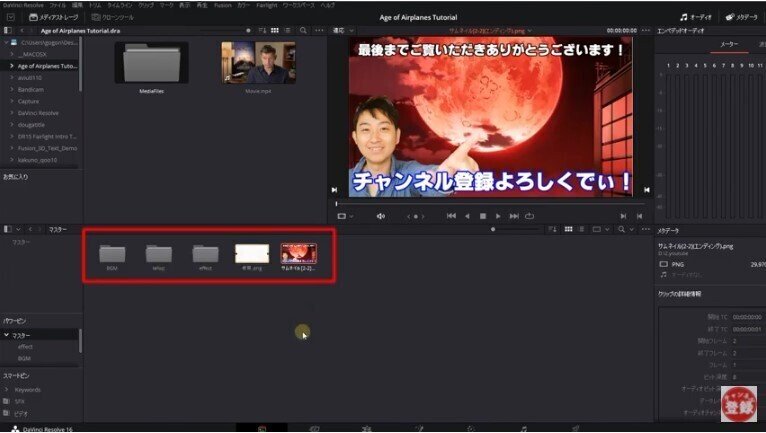Open media pool three-dot options menu
This screenshot has width=766, height=433.
(x=646, y=229)
